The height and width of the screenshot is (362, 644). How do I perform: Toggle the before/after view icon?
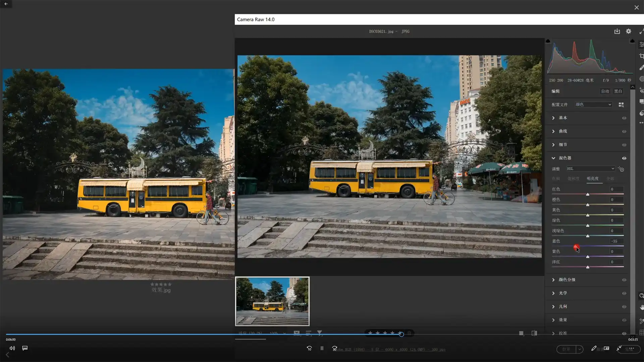534,333
